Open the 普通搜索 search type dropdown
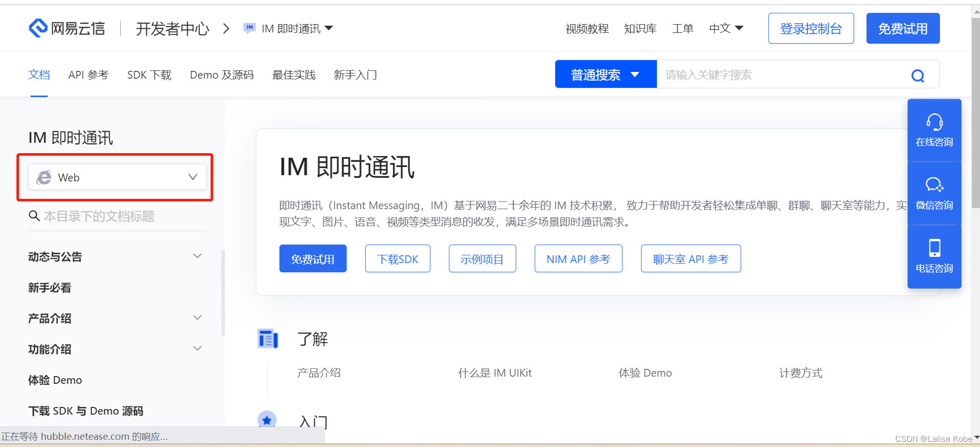 coord(606,74)
